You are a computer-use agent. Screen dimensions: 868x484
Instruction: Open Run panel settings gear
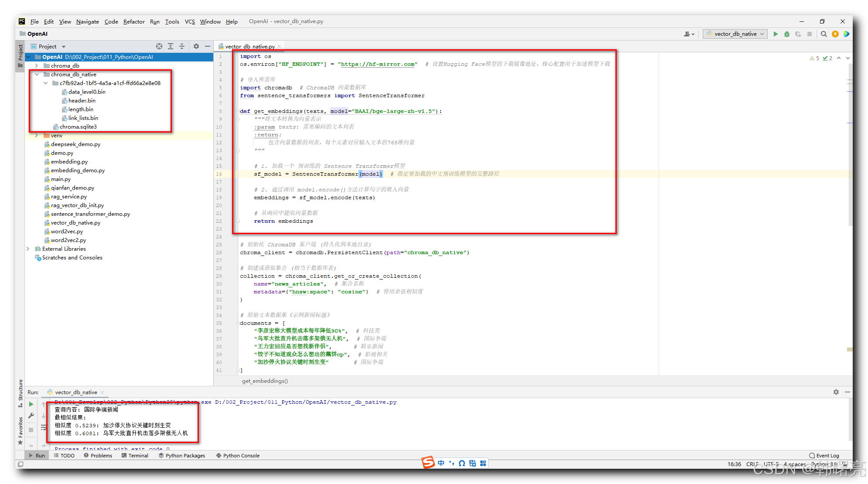pyautogui.click(x=836, y=392)
